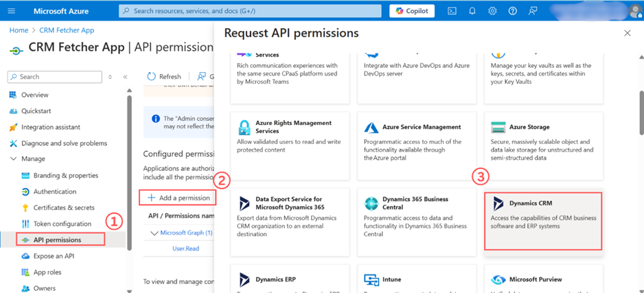Open CRM Fetcher App breadcrumb link

pos(67,30)
